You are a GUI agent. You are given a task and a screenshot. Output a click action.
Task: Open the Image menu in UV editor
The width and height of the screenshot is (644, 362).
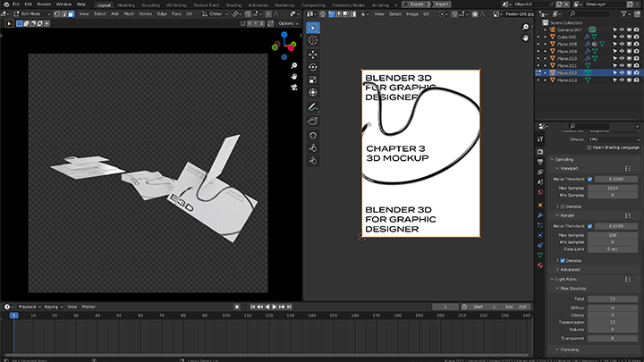click(x=412, y=14)
